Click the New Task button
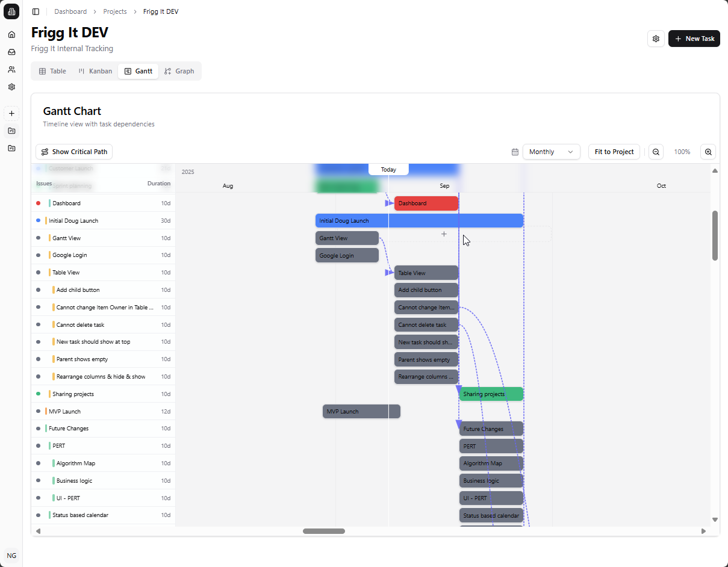This screenshot has height=567, width=728. 694,39
